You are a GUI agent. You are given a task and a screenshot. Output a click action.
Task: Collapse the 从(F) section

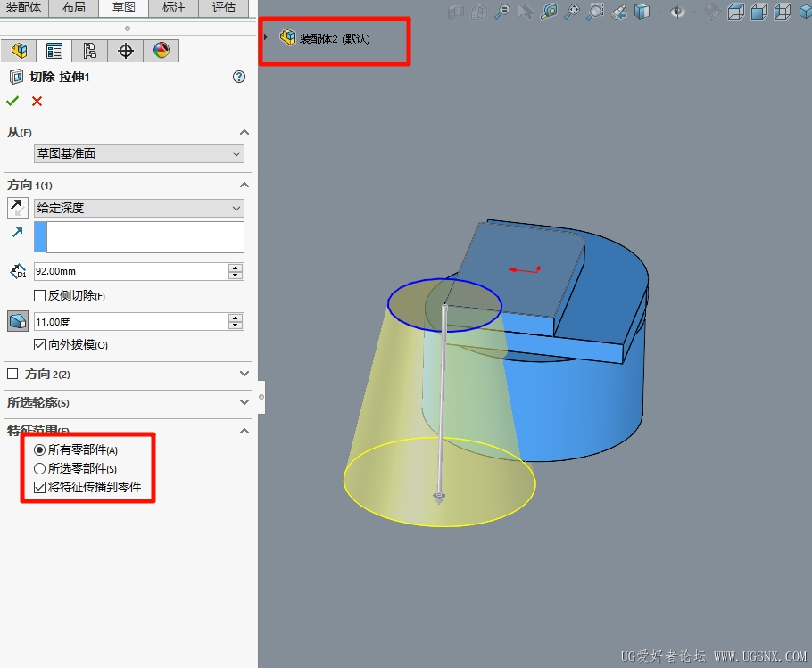pos(244,133)
